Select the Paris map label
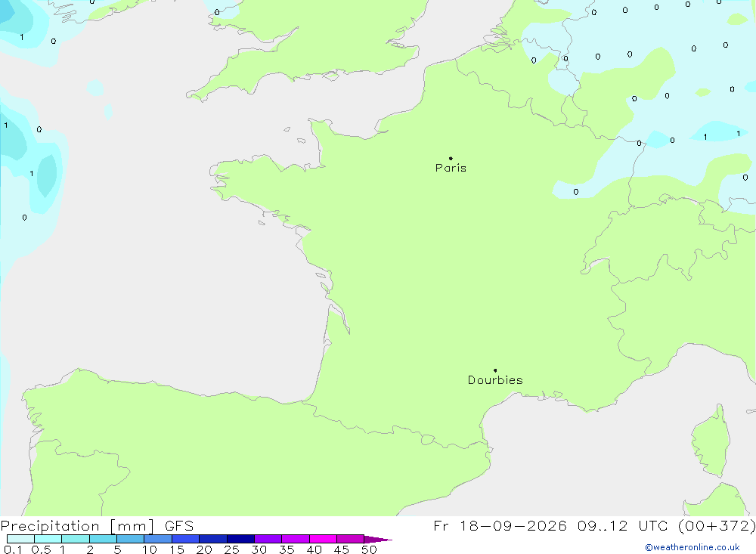Image resolution: width=756 pixels, height=554 pixels. [x=451, y=168]
